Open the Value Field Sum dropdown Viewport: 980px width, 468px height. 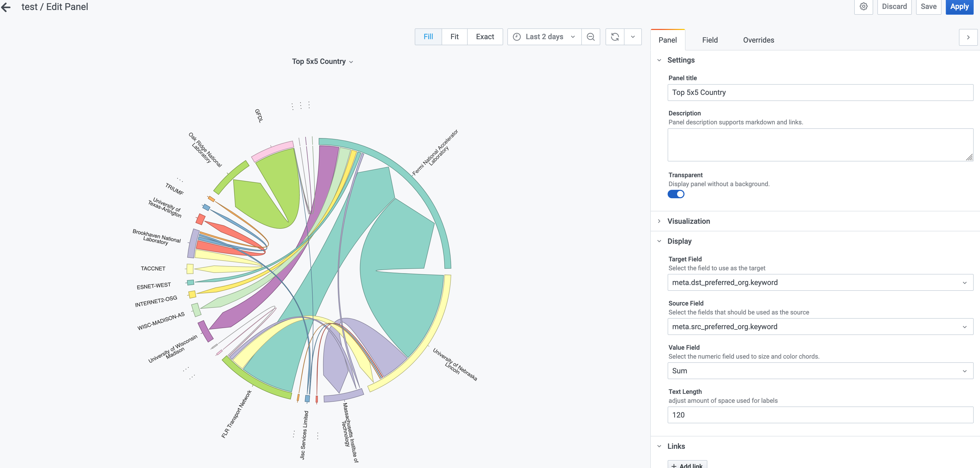(x=820, y=371)
